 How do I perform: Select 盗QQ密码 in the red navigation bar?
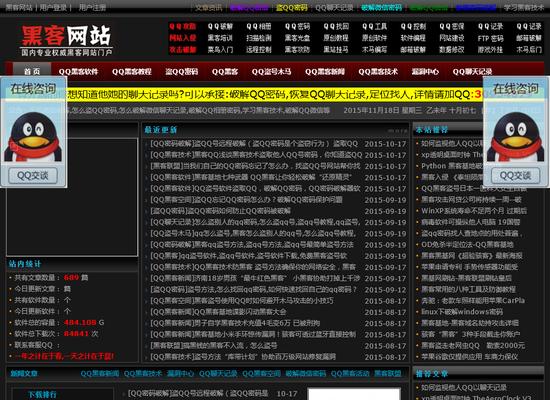pos(182,72)
